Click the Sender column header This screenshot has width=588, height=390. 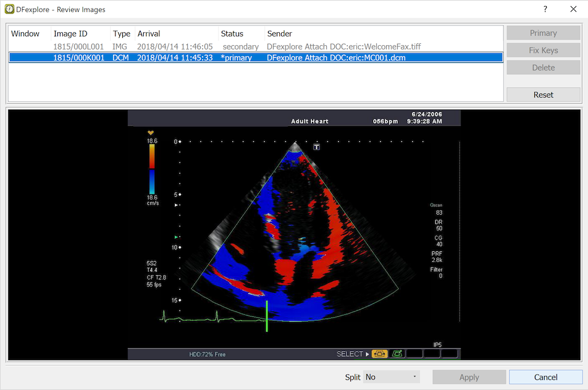[279, 34]
